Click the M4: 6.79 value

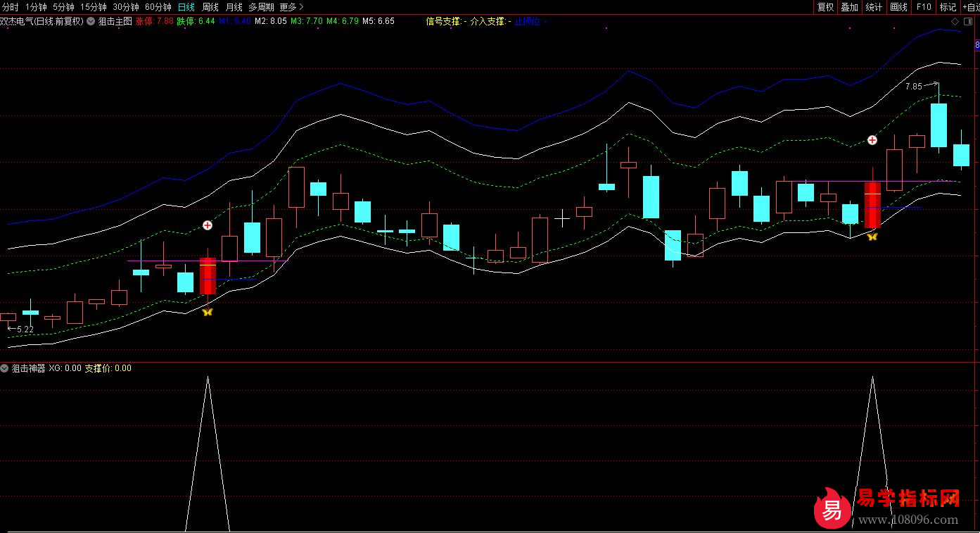(342, 21)
